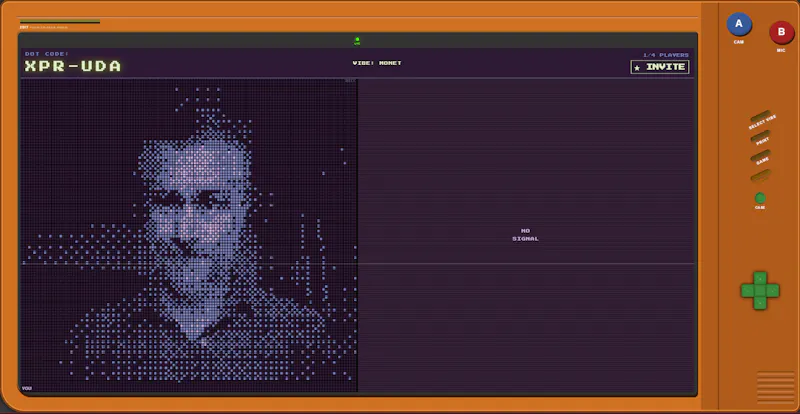Image resolution: width=800 pixels, height=414 pixels.
Task: Click the DOT CODE: label
Action: click(x=47, y=54)
